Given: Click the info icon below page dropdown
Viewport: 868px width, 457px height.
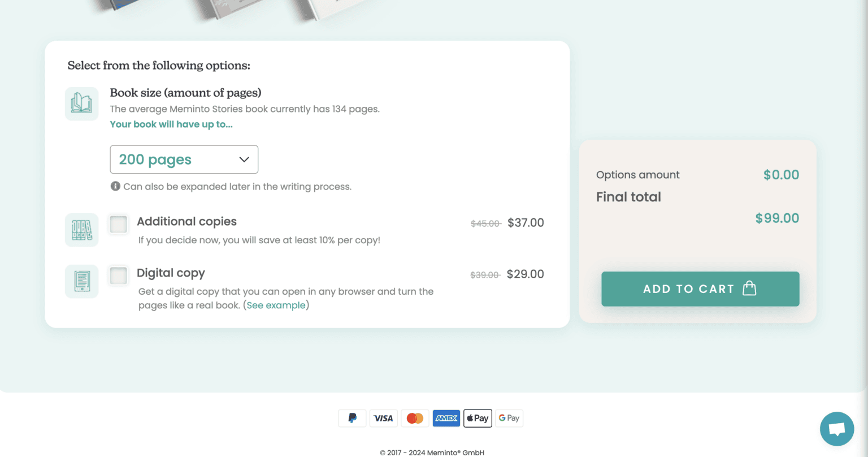Looking at the screenshot, I should (115, 186).
